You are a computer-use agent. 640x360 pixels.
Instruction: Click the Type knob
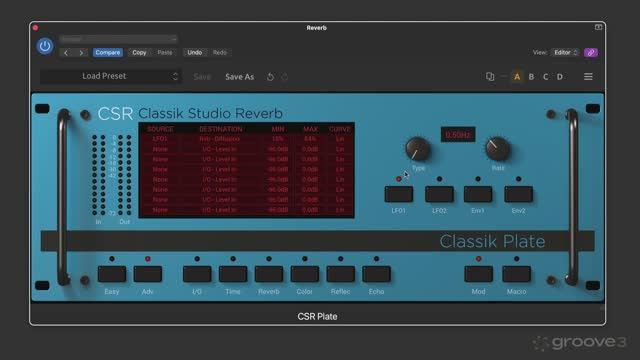pos(418,148)
